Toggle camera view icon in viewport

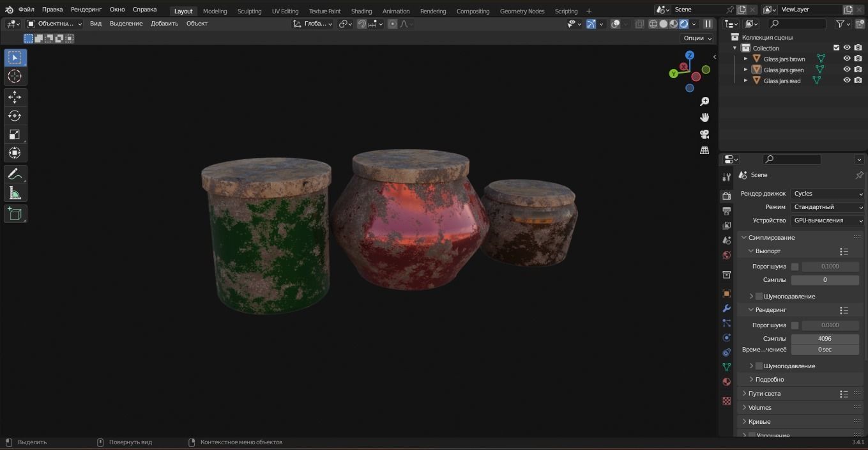(x=704, y=134)
